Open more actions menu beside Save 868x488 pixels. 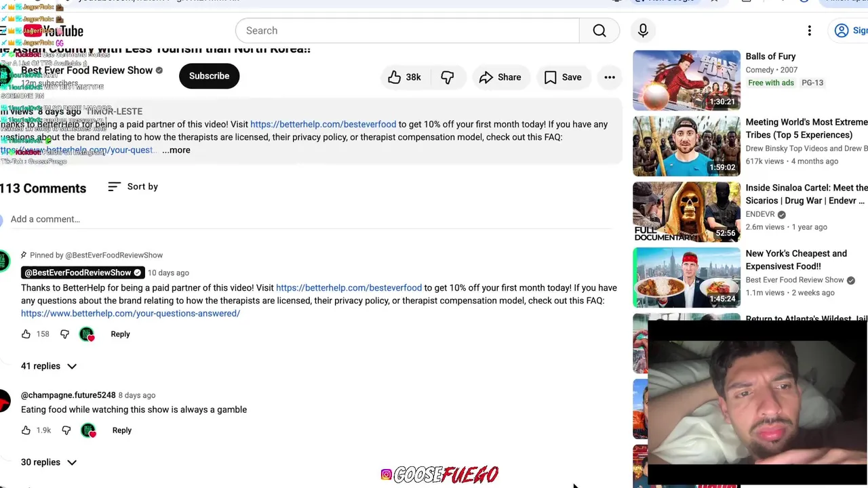click(x=610, y=77)
